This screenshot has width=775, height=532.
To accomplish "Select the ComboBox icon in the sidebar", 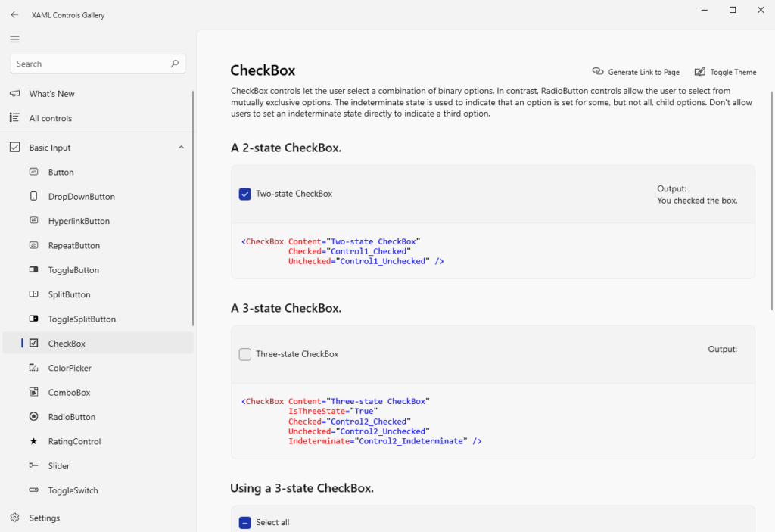I will point(34,392).
